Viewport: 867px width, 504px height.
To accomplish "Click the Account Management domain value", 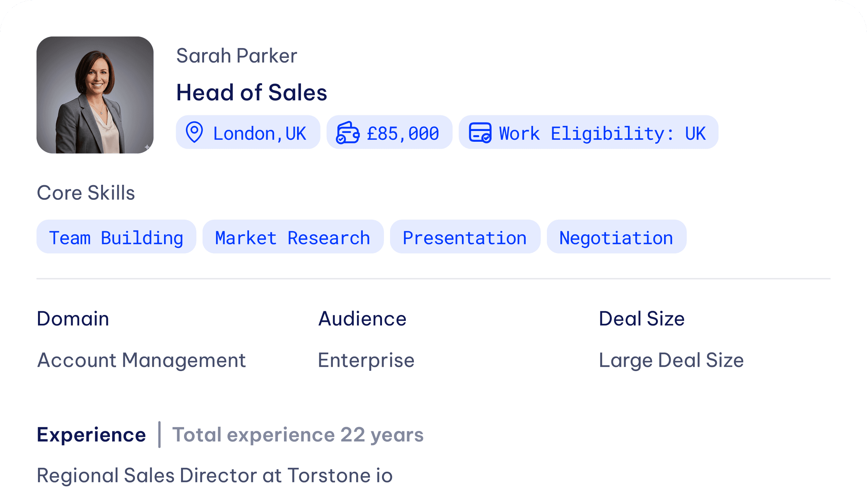I will (141, 361).
